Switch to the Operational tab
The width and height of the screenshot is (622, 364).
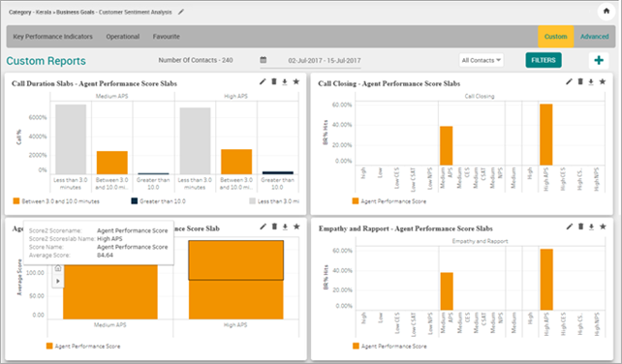coord(123,37)
